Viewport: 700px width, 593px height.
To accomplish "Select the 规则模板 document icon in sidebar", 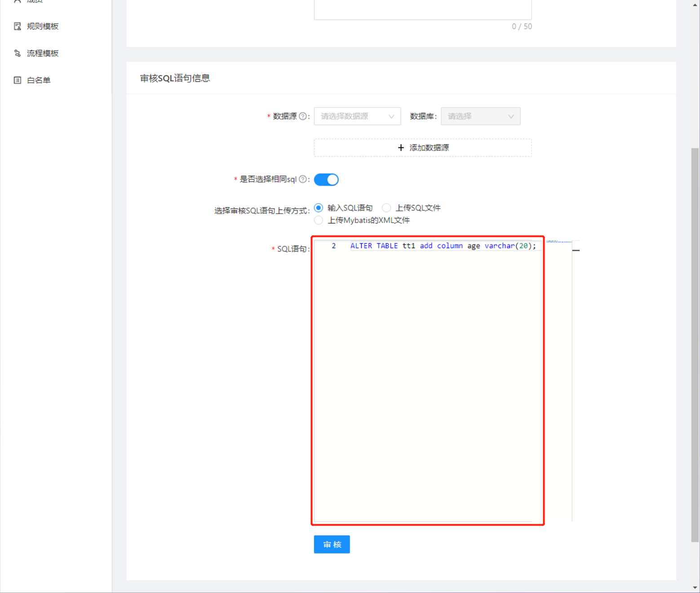I will click(17, 26).
